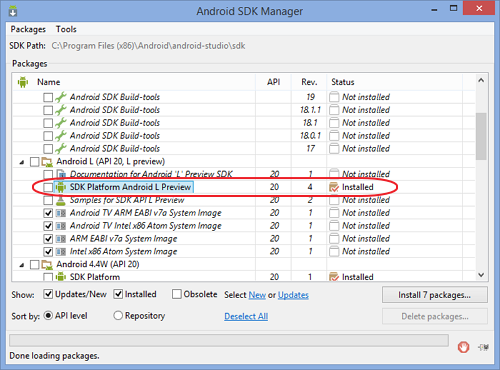Click wrench icon of Build-tools rev 19

click(x=61, y=97)
